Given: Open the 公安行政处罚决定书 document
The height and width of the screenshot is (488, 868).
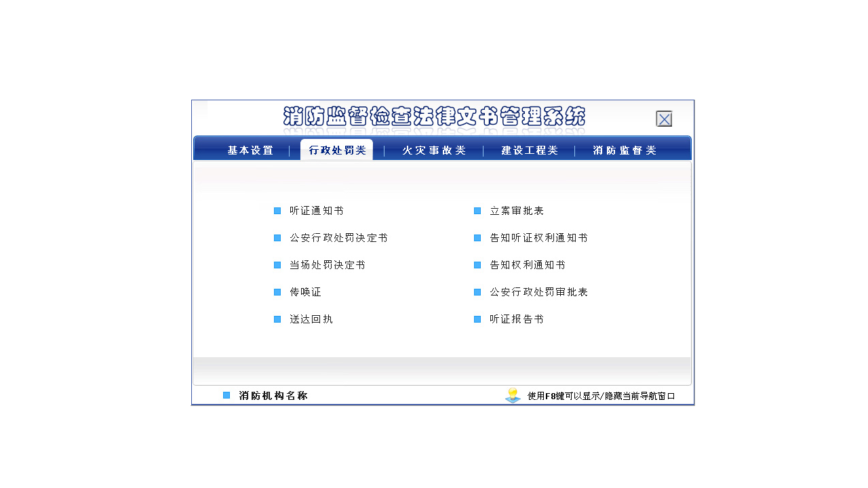Looking at the screenshot, I should tap(339, 238).
